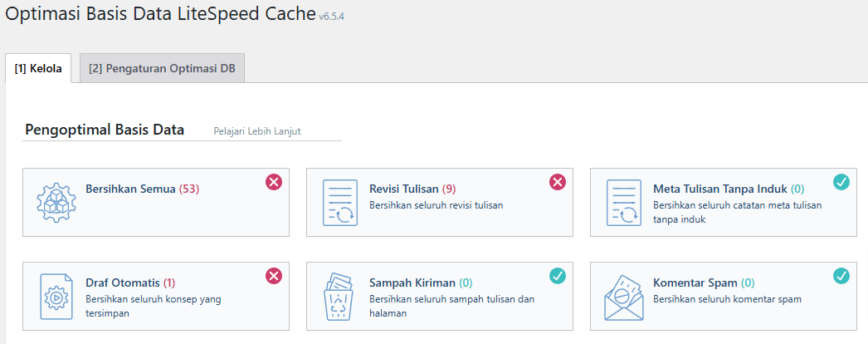Click green check on Meta Tulisan Tanpa Induk
This screenshot has width=868, height=344.
tap(841, 182)
